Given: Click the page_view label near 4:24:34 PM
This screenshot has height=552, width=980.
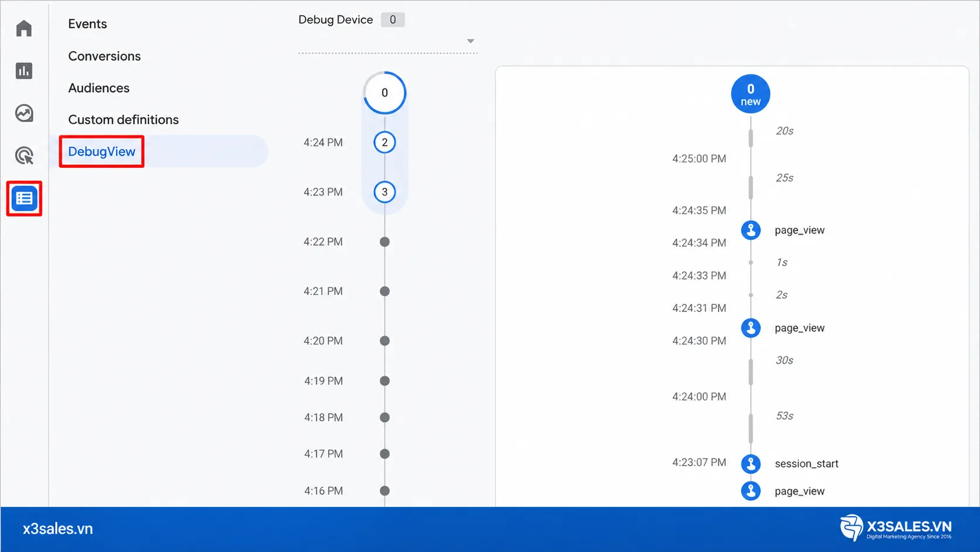Looking at the screenshot, I should (x=799, y=230).
